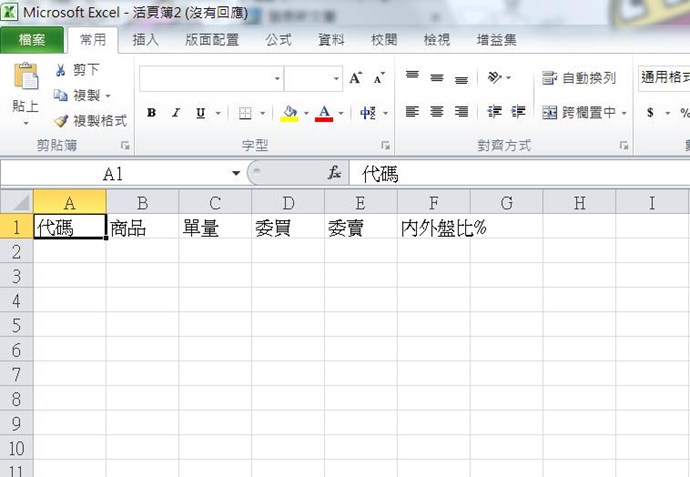
Task: Open the 檔案 (File) menu button
Action: [x=32, y=40]
